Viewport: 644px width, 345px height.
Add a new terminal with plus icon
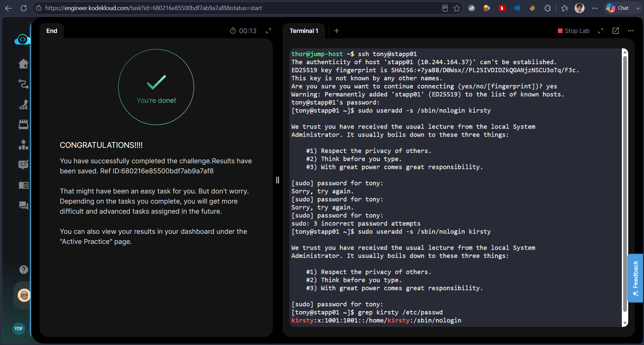coord(336,31)
